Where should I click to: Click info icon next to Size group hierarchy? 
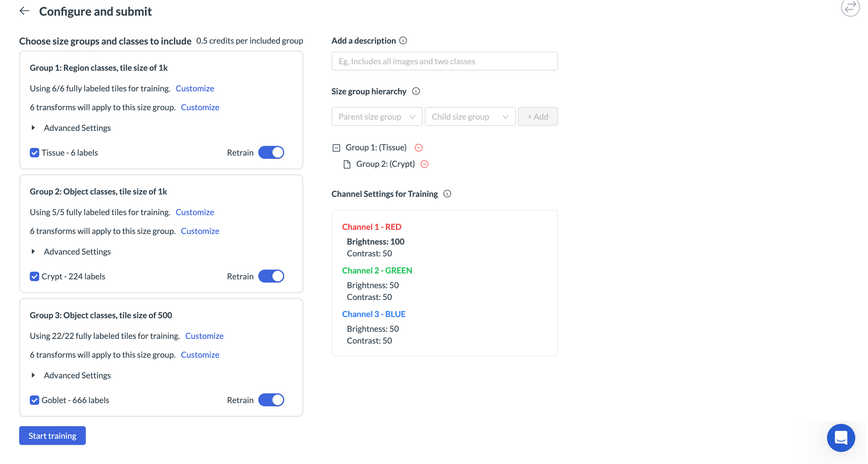pyautogui.click(x=416, y=91)
